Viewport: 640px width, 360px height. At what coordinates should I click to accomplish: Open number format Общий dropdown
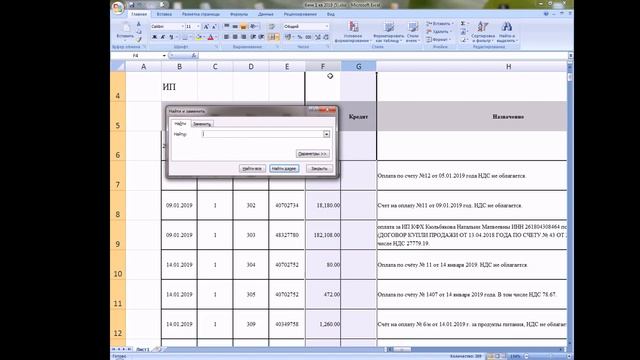327,27
